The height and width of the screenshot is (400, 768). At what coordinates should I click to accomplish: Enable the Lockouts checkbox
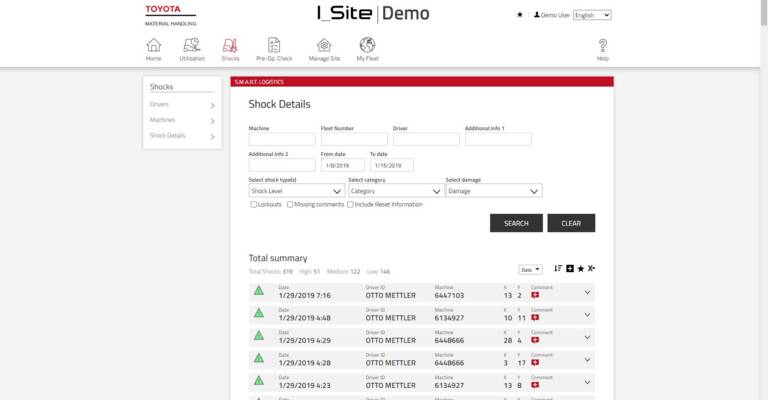coord(253,204)
